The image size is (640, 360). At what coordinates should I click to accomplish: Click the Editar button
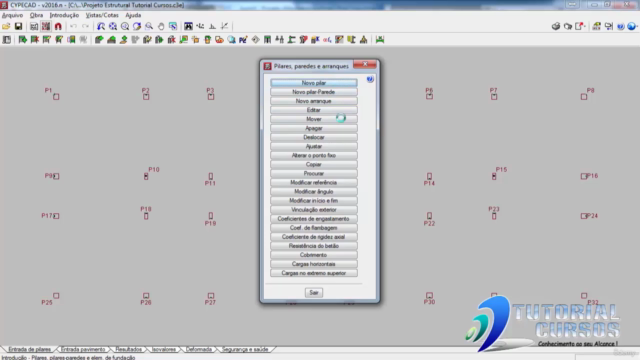313,110
